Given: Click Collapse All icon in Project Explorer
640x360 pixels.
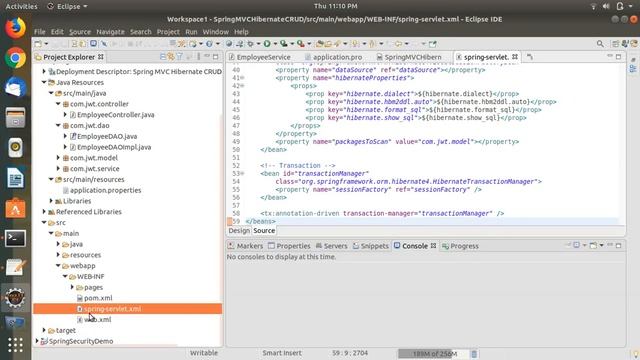Looking at the screenshot, I should tap(163, 57).
